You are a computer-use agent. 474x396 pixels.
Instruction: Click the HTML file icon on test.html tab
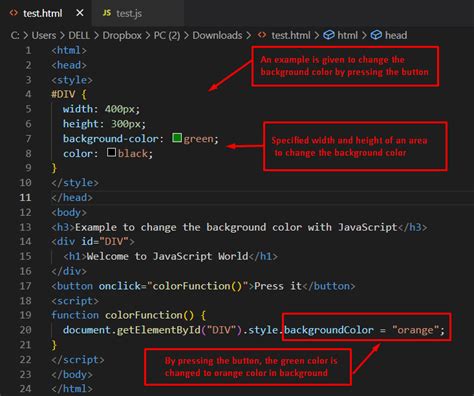click(x=14, y=13)
